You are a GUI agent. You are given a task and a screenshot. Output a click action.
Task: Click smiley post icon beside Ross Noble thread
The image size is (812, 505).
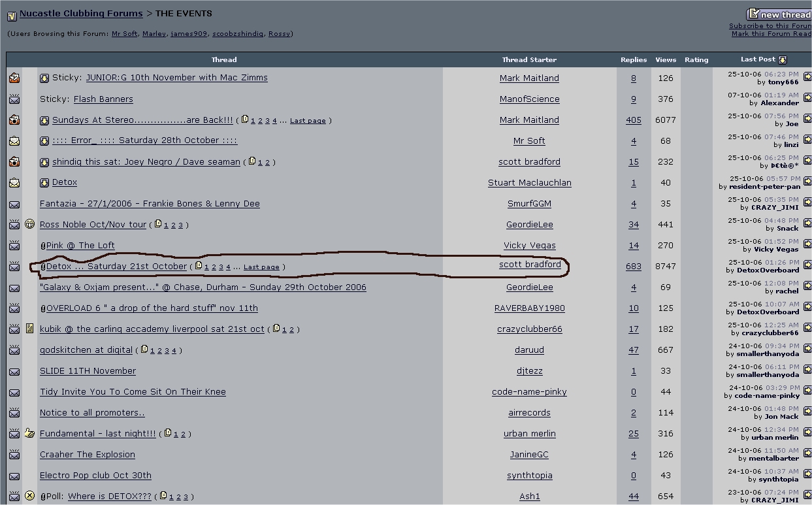29,224
